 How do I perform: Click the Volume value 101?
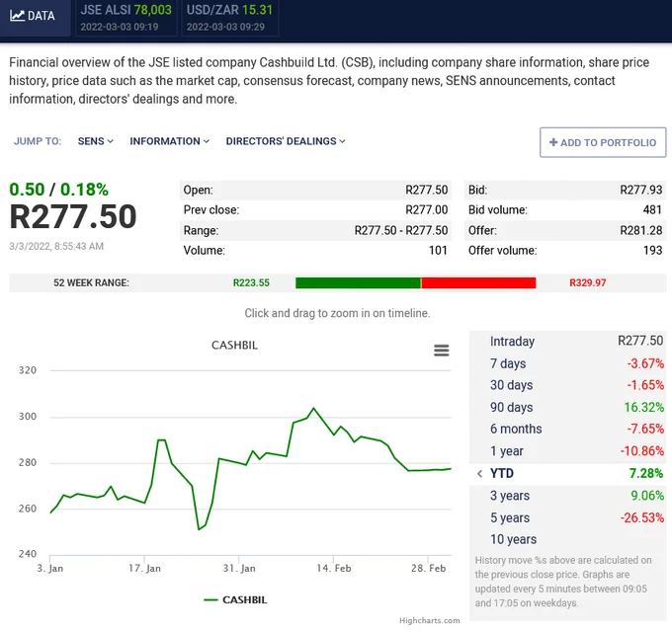click(x=438, y=251)
